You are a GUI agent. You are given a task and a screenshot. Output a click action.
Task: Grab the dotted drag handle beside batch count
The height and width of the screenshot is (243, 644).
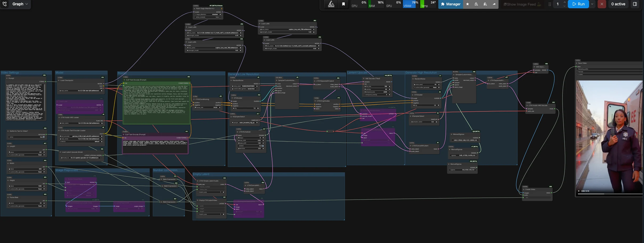549,4
